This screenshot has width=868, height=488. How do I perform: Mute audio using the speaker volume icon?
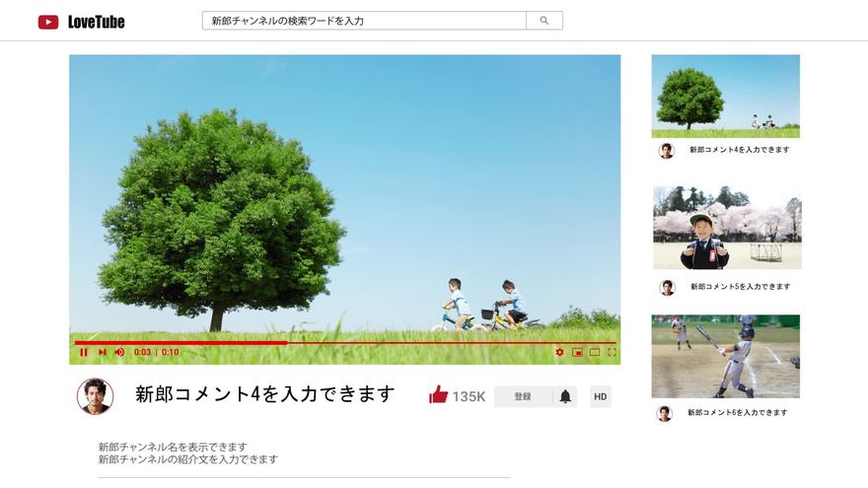[x=119, y=352]
